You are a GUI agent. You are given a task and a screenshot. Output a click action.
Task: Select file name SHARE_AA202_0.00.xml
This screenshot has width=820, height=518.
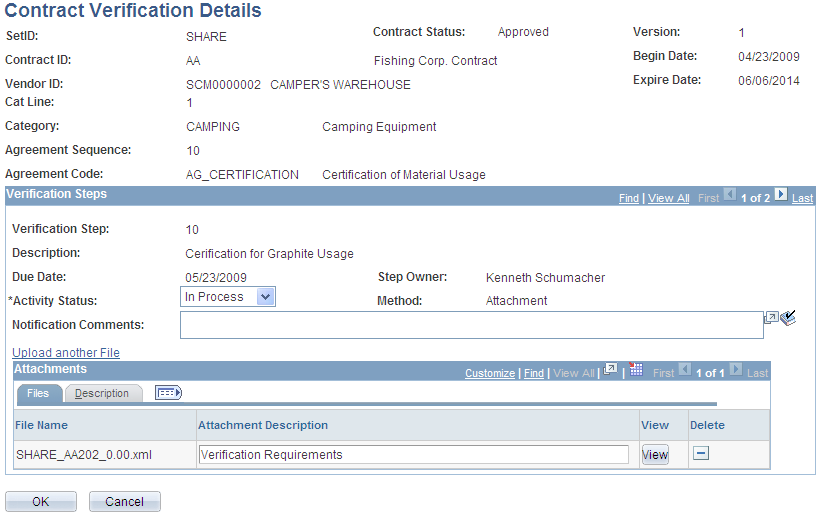(84, 455)
